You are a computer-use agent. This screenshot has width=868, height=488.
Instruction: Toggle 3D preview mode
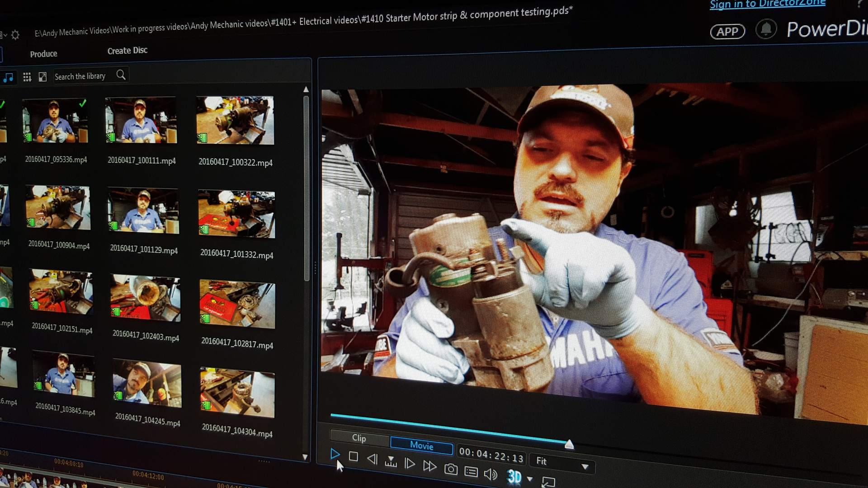click(x=514, y=476)
